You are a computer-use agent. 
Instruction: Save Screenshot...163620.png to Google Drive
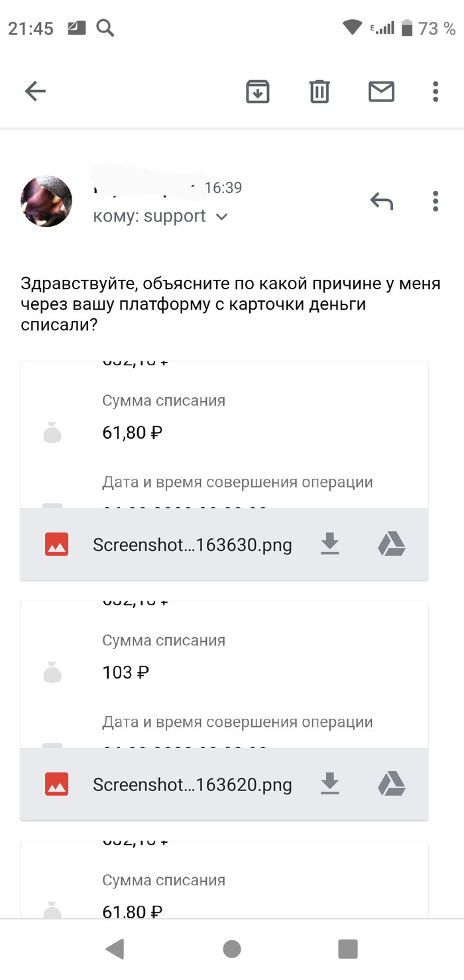(392, 785)
